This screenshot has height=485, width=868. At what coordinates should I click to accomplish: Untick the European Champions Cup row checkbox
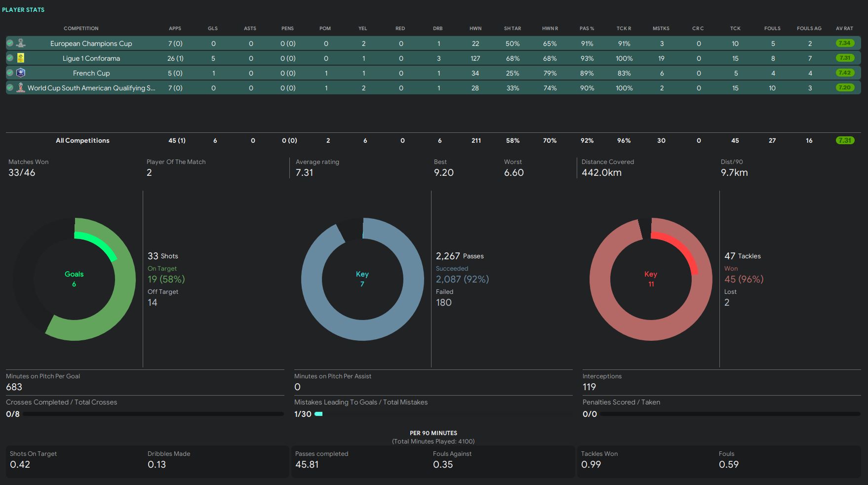10,43
